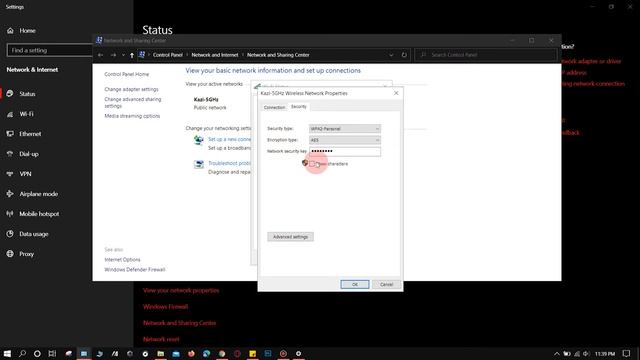
Task: Open Task View on the taskbar
Action: tap(52, 353)
